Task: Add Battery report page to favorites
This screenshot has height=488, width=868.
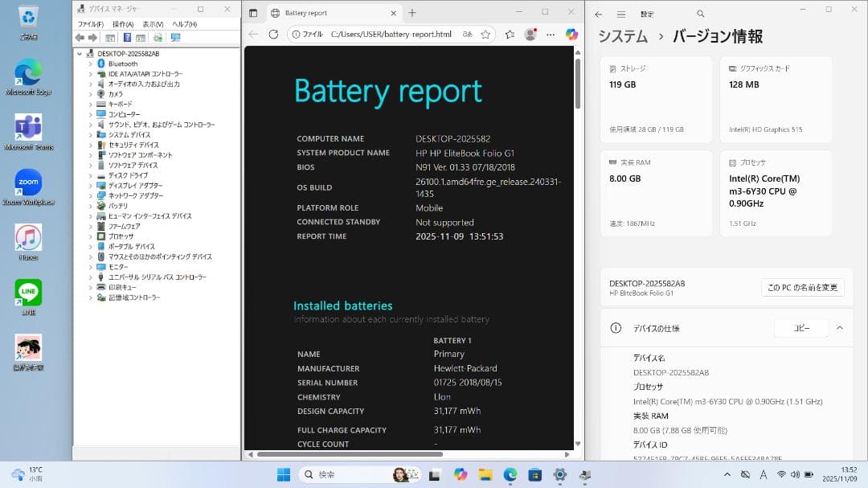Action: coord(485,35)
